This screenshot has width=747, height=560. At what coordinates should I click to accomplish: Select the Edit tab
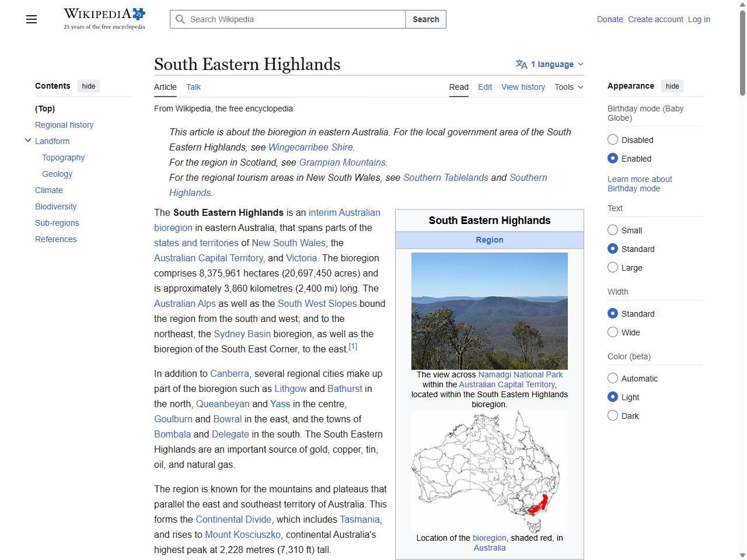pyautogui.click(x=484, y=87)
